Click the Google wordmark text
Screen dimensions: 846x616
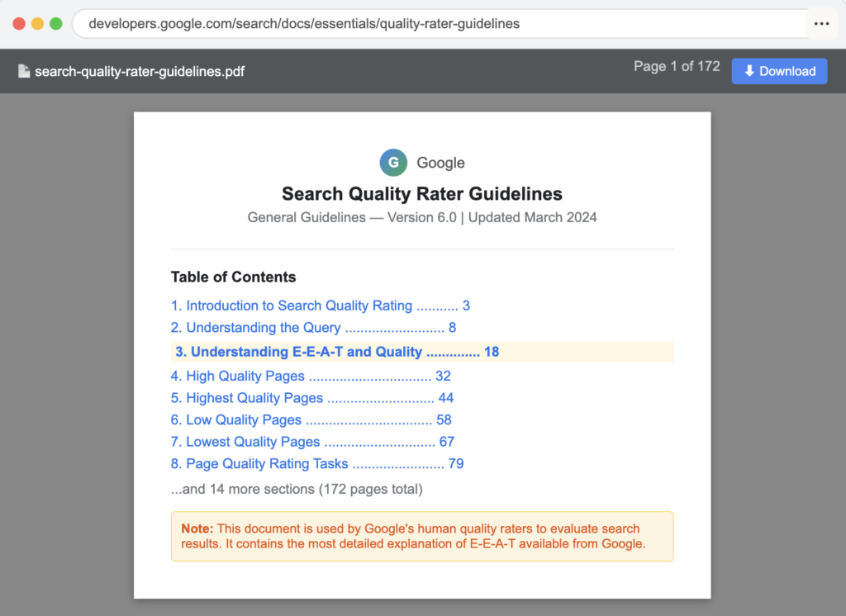point(440,163)
